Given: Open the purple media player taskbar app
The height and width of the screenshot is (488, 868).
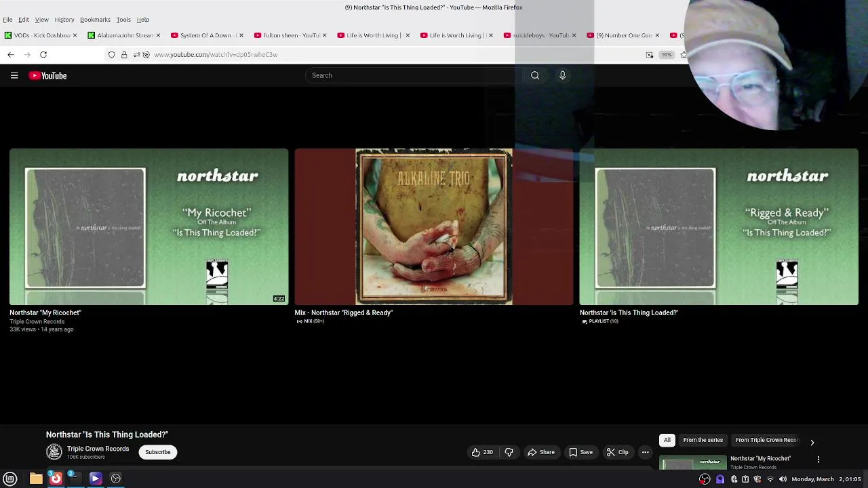Looking at the screenshot, I should [96, 479].
